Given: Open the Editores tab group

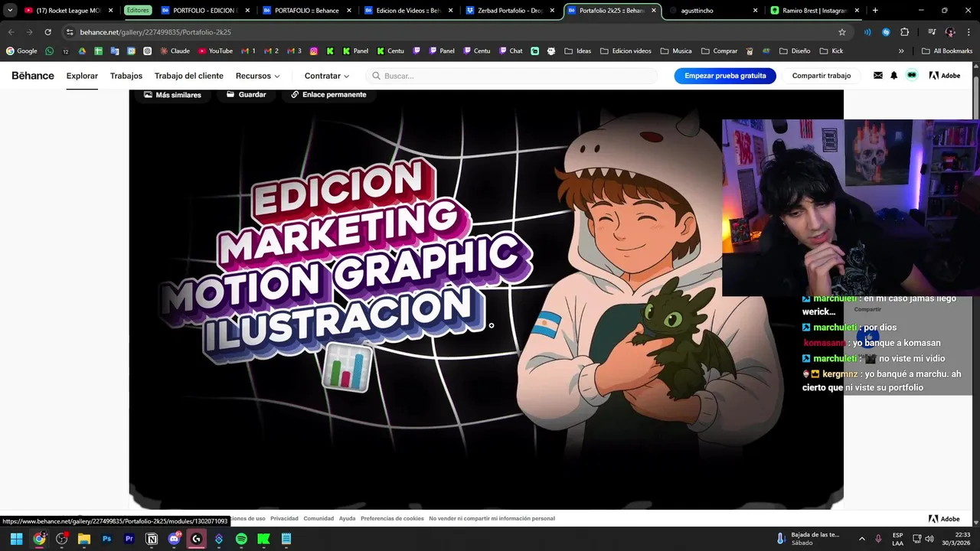Looking at the screenshot, I should 138,11.
